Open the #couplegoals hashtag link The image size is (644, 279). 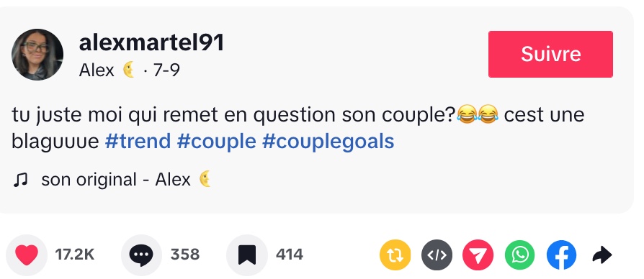[328, 142]
